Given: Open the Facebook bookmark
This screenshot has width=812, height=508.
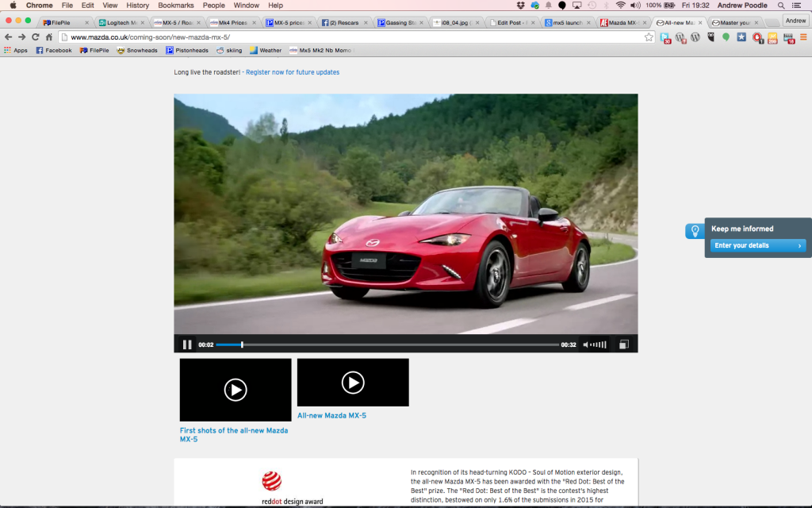Looking at the screenshot, I should [54, 50].
